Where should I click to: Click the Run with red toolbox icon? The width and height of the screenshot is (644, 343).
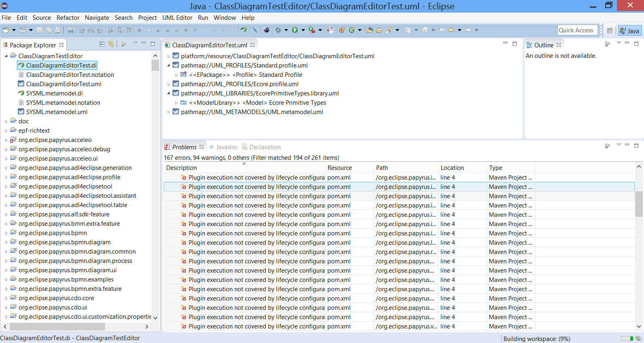tap(311, 30)
